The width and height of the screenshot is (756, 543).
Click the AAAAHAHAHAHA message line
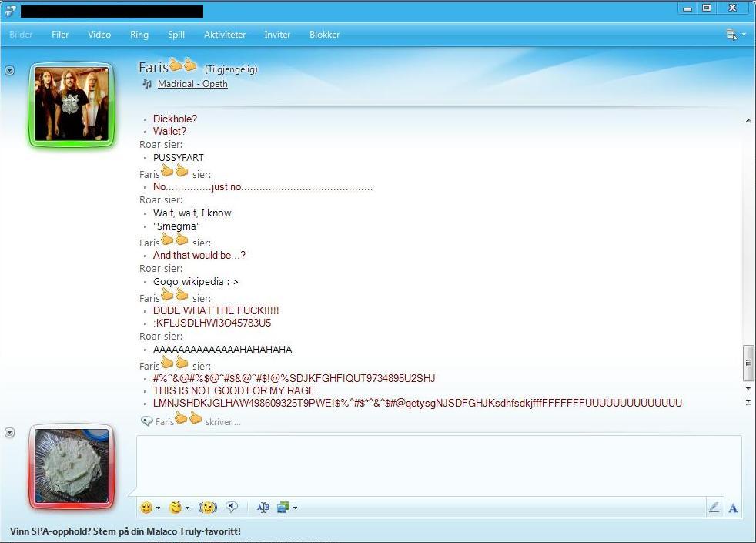point(222,349)
